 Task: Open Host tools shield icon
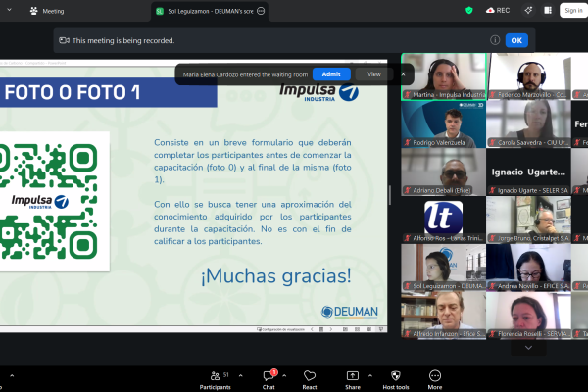[x=396, y=380]
